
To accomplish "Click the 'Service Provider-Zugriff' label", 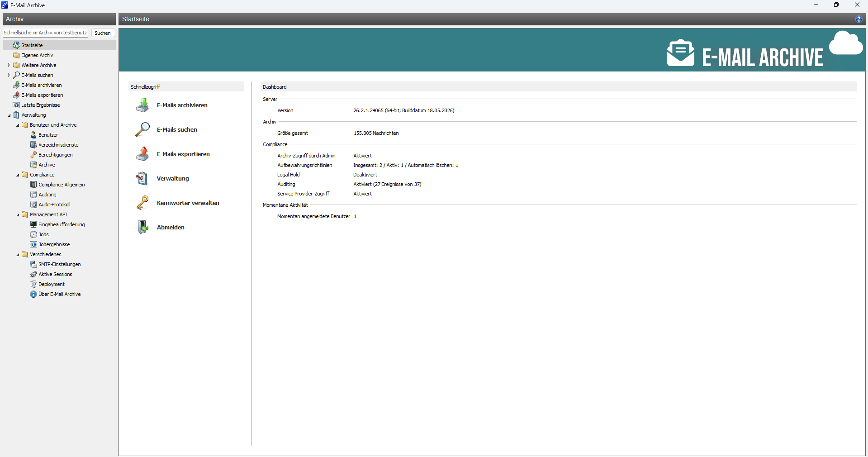I will [x=303, y=194].
